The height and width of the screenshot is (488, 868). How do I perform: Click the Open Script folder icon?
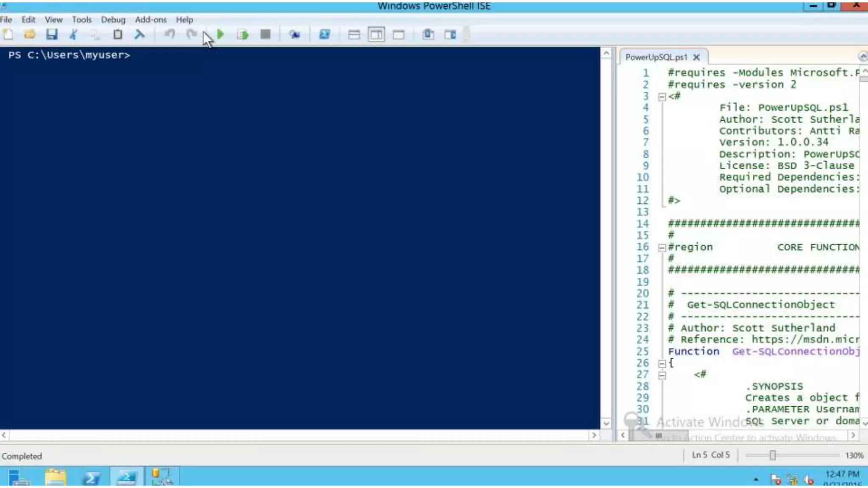pyautogui.click(x=30, y=34)
